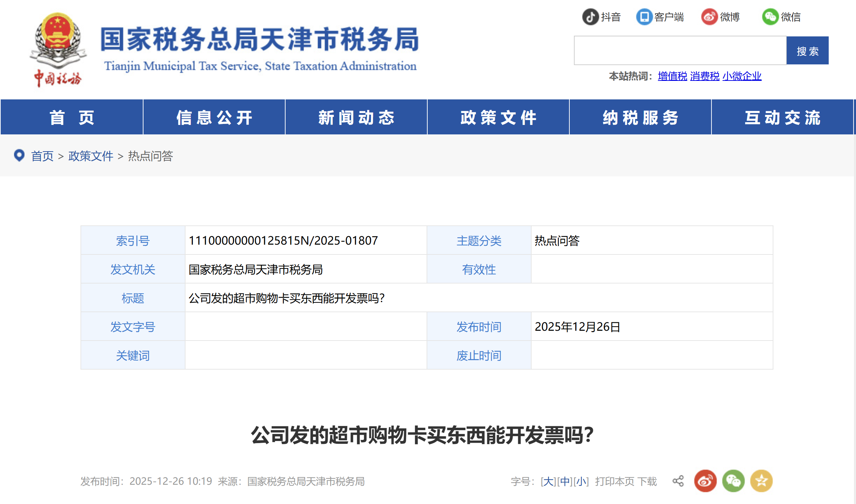Click the blue location pin breadcrumb icon

[x=19, y=155]
